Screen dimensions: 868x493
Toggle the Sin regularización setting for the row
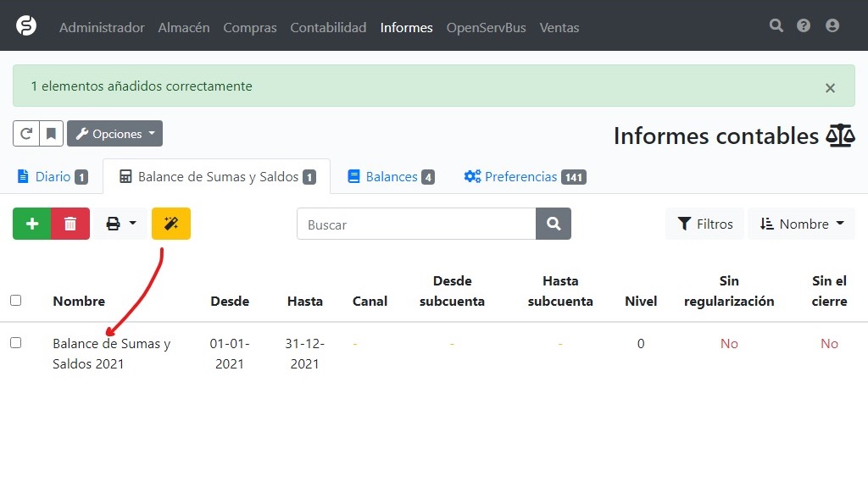pos(729,343)
